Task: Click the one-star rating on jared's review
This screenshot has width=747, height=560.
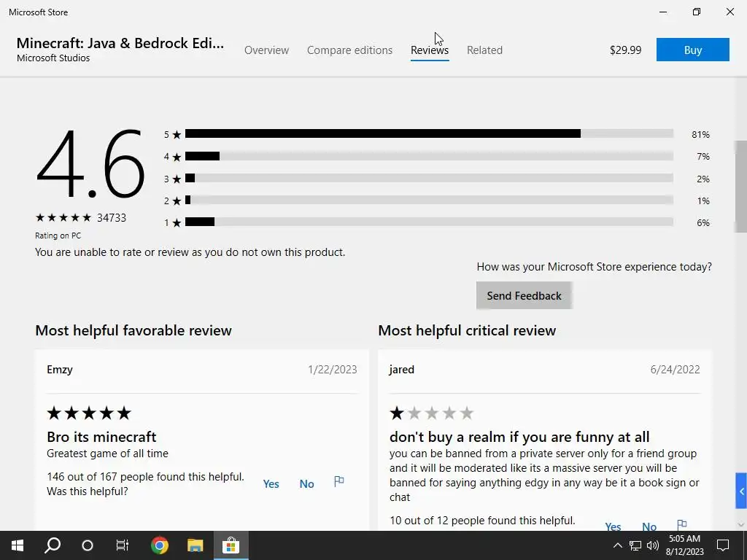Action: click(x=431, y=413)
